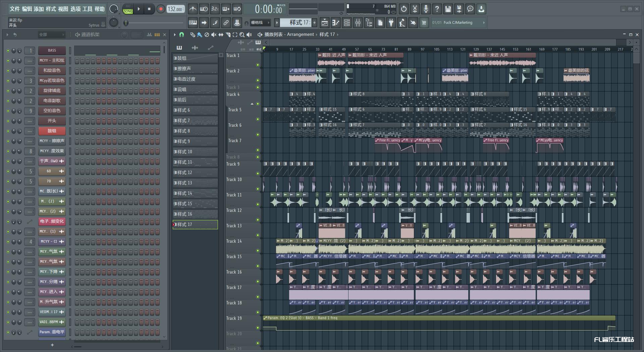Click the one-click audio recording microphone icon
Image resolution: width=644 pixels, height=352 pixels.
[x=426, y=9]
